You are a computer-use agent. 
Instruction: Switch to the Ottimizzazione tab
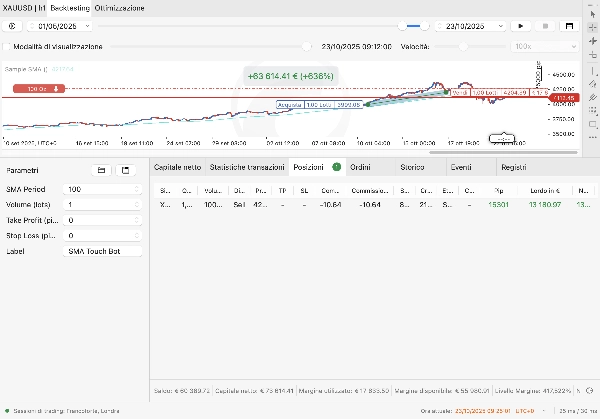pyautogui.click(x=121, y=7)
